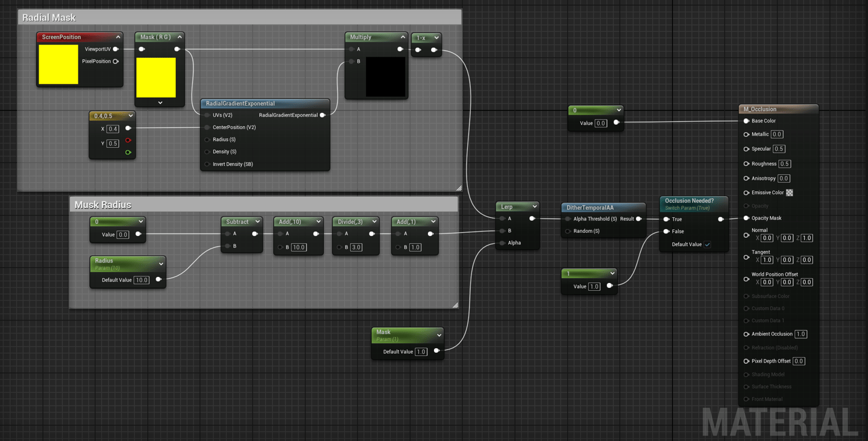Toggle the Default Value checkbox on Occlusion Needed
Viewport: 868px width, 441px height.
tap(707, 244)
